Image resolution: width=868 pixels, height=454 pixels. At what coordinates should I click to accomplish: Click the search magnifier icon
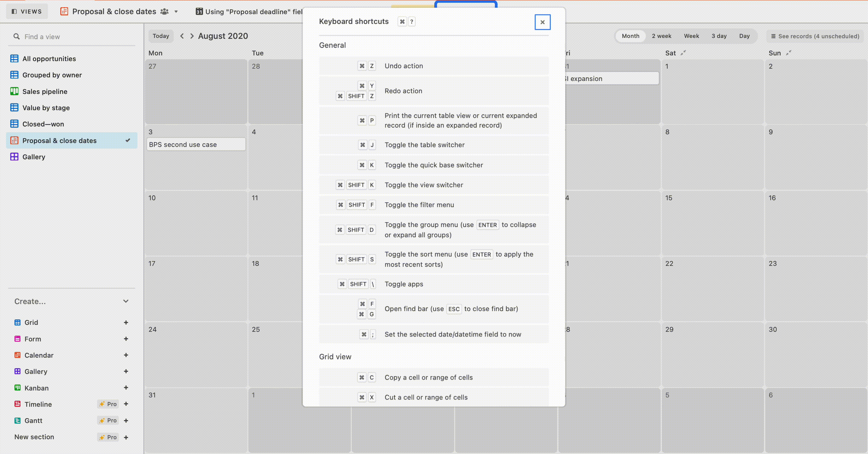tap(16, 36)
